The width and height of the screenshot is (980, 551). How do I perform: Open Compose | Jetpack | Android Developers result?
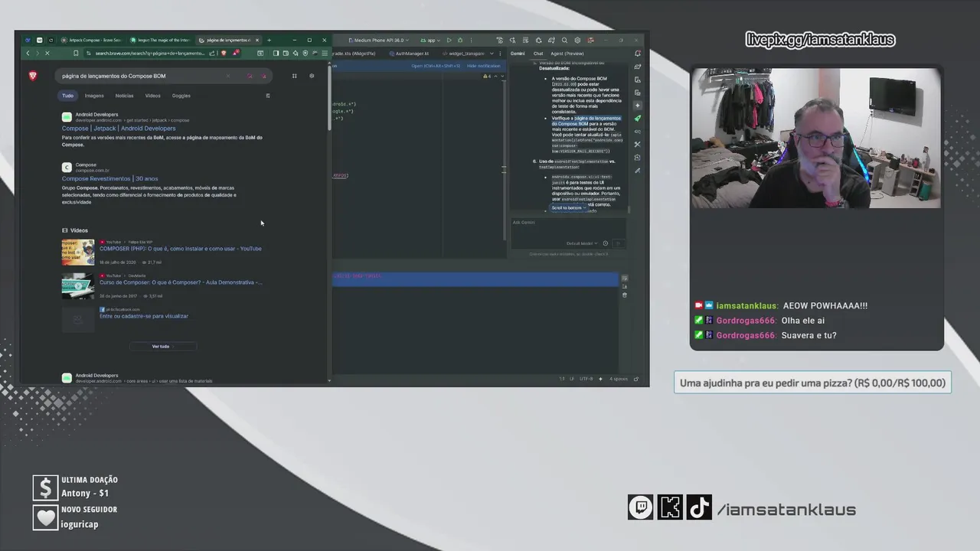pos(119,129)
